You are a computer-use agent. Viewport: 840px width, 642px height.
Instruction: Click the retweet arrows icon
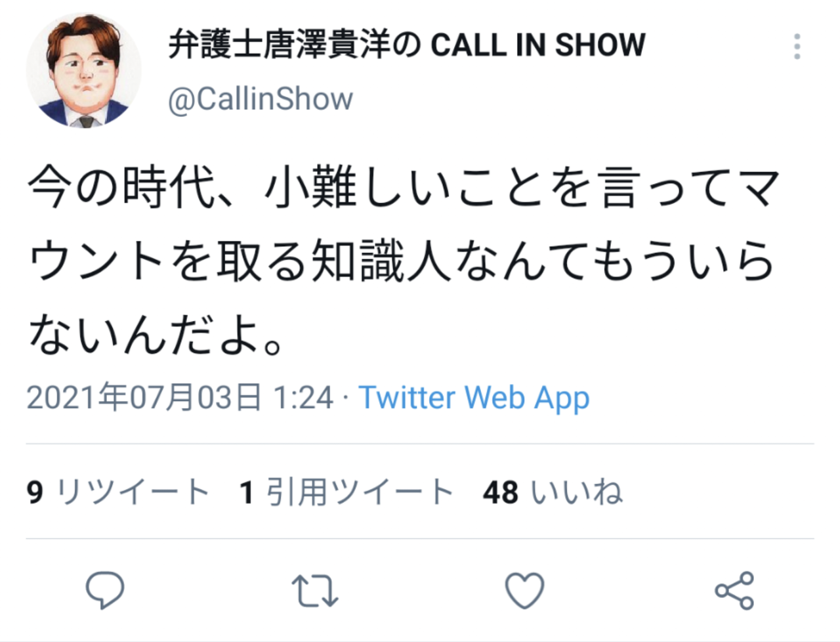315,591
